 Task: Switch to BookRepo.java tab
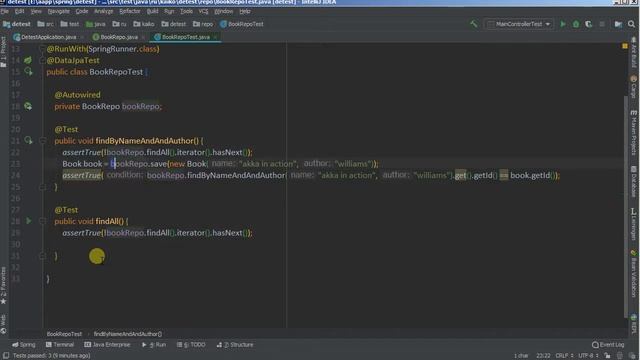(x=118, y=37)
